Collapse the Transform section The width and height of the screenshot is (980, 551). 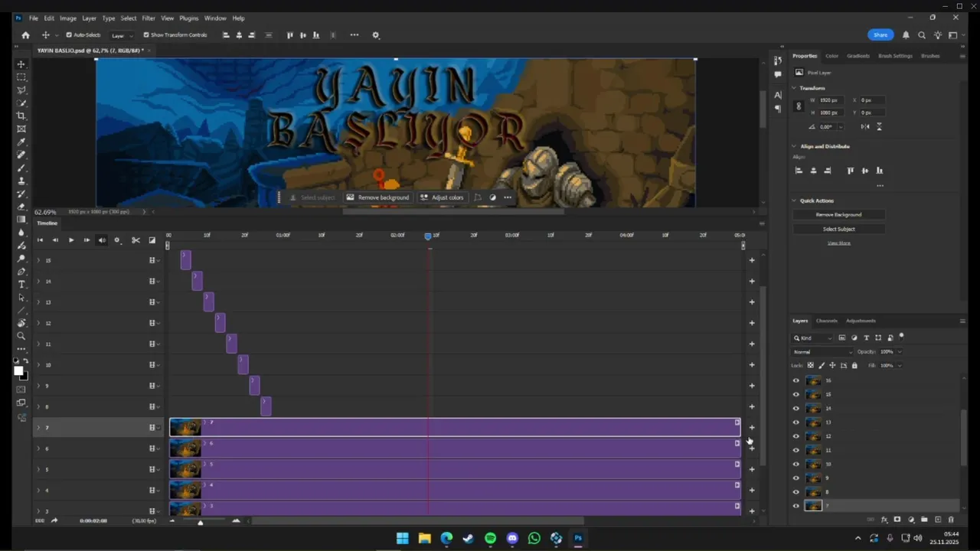795,88
